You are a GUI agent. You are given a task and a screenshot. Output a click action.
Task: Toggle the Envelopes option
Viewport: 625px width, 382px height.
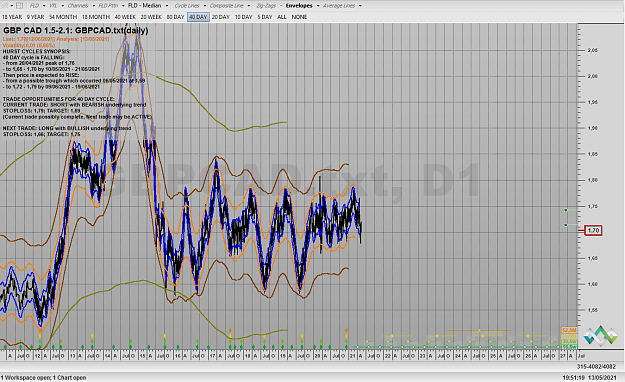coord(299,6)
